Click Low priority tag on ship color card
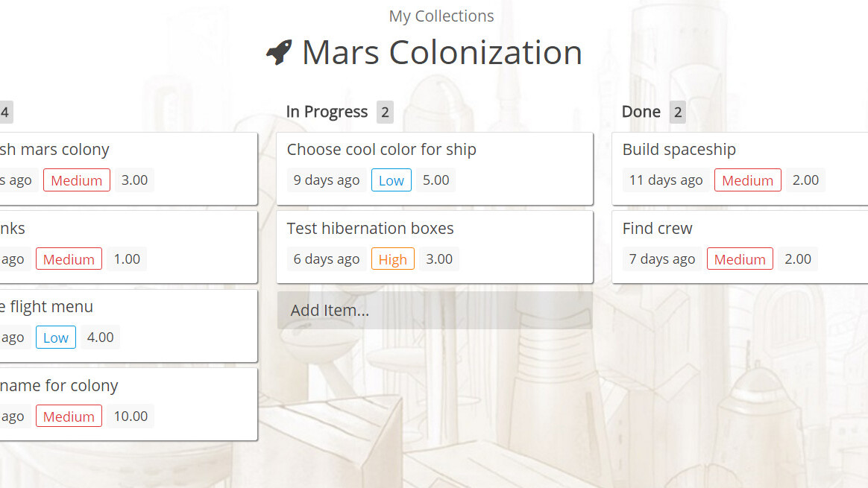The image size is (868, 488). pyautogui.click(x=391, y=180)
